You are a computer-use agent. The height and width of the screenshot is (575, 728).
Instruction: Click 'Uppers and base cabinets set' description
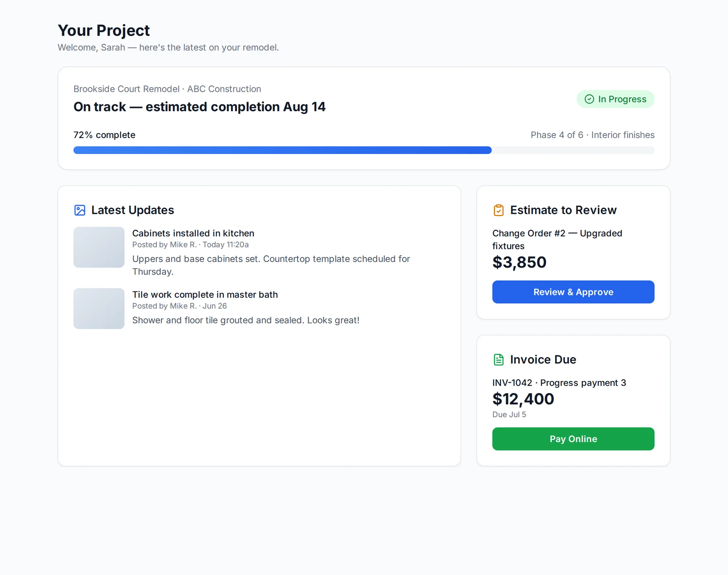(271, 265)
